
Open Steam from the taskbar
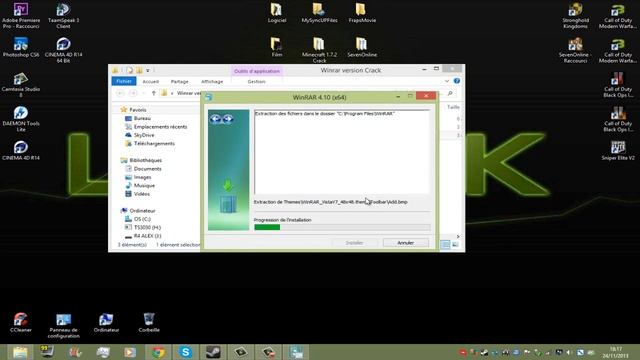(x=213, y=352)
